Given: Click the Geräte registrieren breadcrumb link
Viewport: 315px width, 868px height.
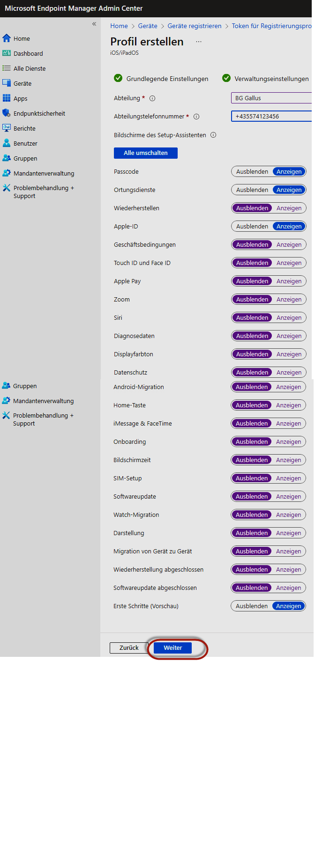Looking at the screenshot, I should pos(195,26).
